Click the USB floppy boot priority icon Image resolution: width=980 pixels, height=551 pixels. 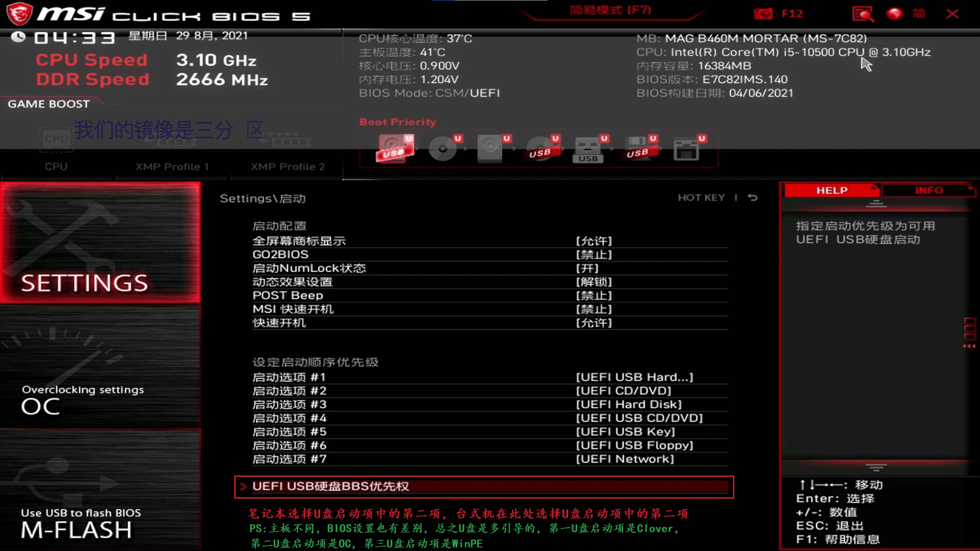click(637, 148)
